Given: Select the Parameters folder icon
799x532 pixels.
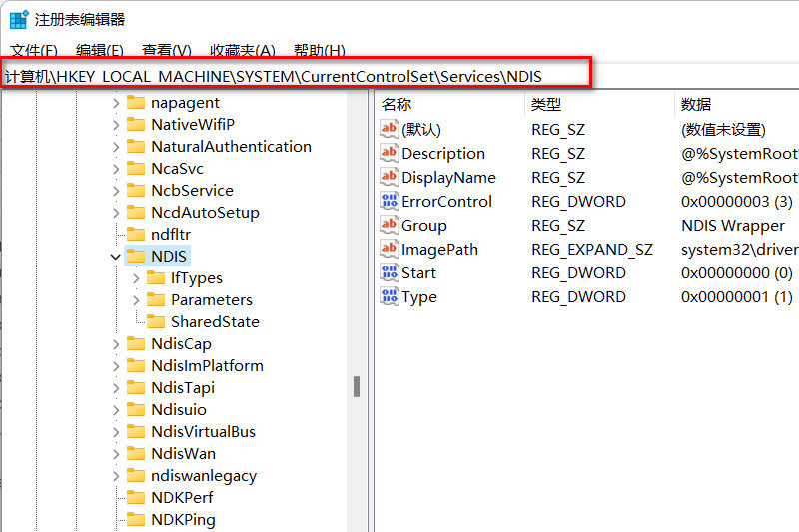Looking at the screenshot, I should tap(156, 299).
